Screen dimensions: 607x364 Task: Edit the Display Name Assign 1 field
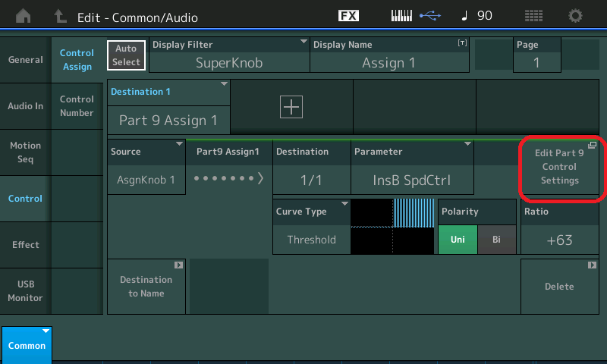tap(388, 55)
